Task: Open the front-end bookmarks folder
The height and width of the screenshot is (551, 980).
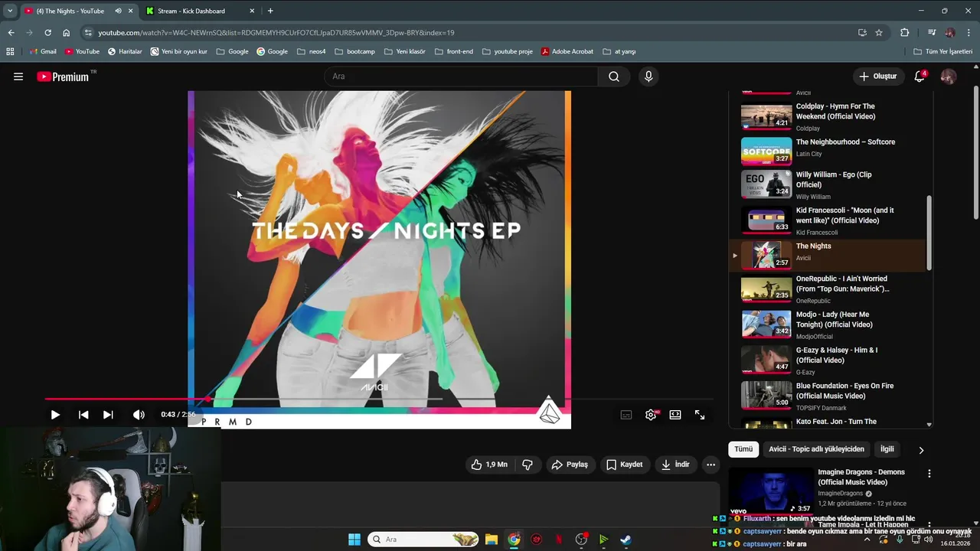Action: pyautogui.click(x=453, y=51)
